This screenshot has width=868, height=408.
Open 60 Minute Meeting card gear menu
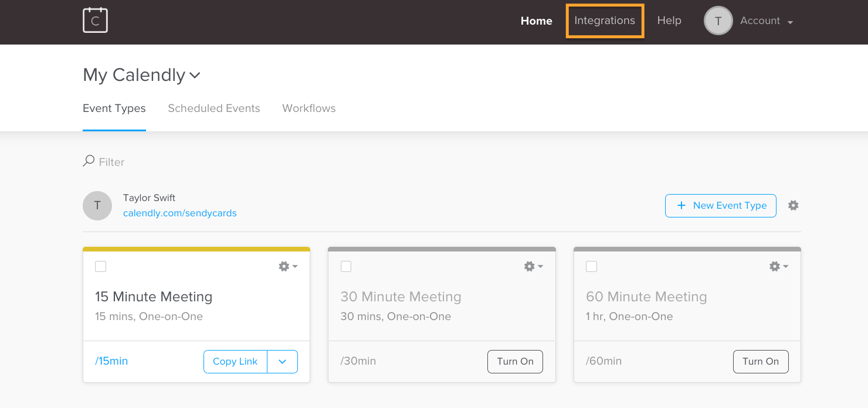tap(779, 266)
